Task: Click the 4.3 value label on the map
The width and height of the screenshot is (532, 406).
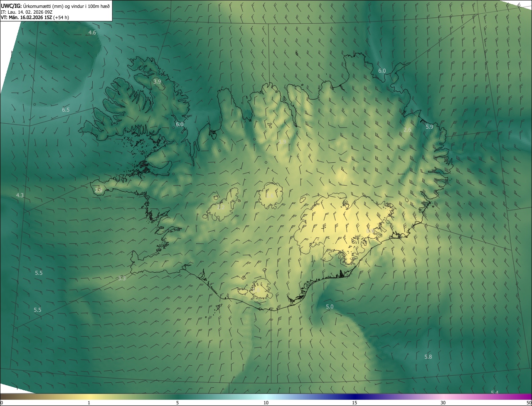Action: click(20, 195)
